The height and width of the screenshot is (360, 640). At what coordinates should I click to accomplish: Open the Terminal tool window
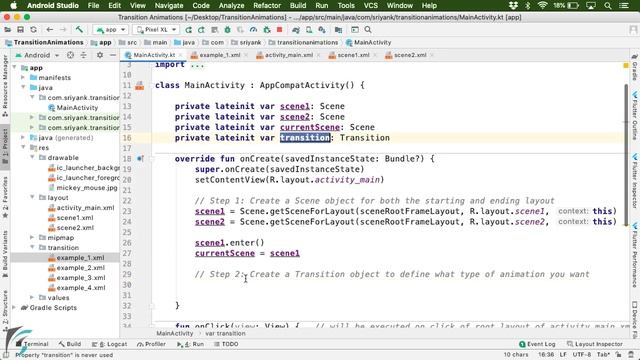coord(32,344)
